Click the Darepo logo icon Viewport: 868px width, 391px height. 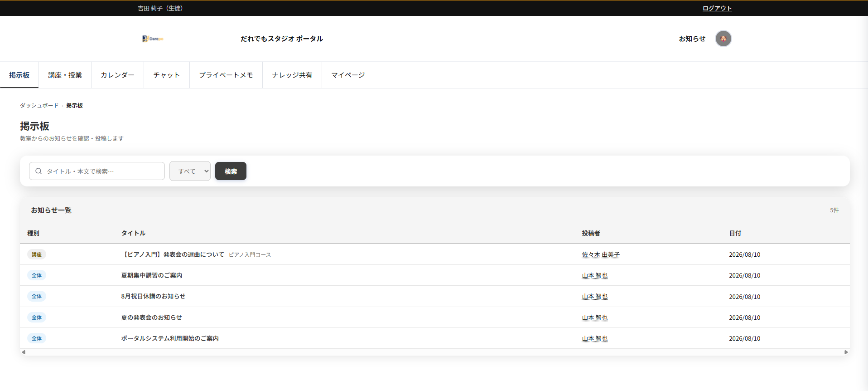tap(153, 39)
